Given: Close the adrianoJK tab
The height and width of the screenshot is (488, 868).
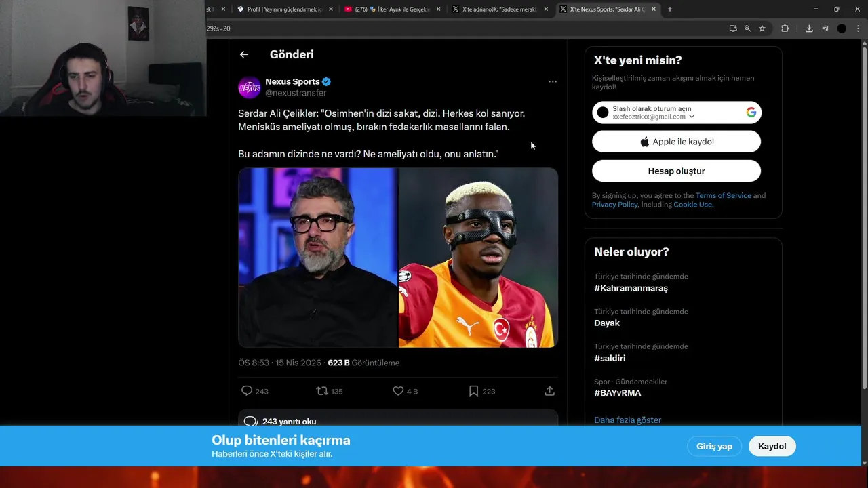Looking at the screenshot, I should pos(546,9).
